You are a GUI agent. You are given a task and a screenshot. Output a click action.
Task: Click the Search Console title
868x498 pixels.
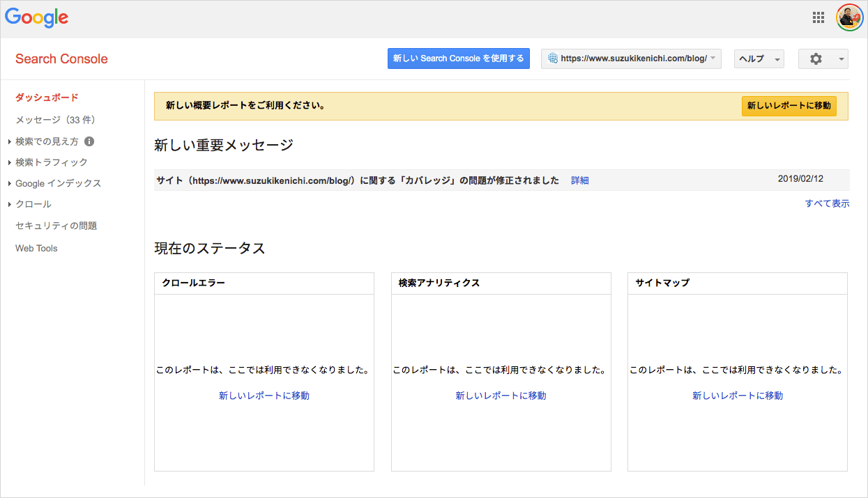61,59
